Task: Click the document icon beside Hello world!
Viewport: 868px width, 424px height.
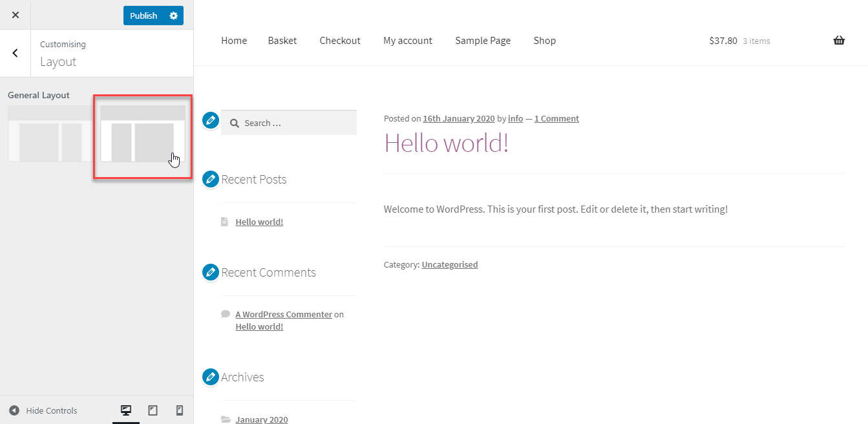Action: (x=225, y=222)
